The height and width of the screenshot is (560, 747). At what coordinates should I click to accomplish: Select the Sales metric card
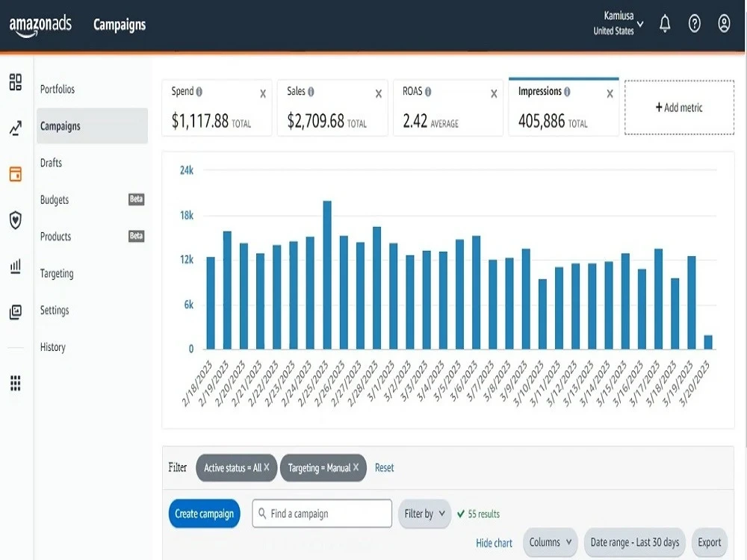click(x=332, y=108)
